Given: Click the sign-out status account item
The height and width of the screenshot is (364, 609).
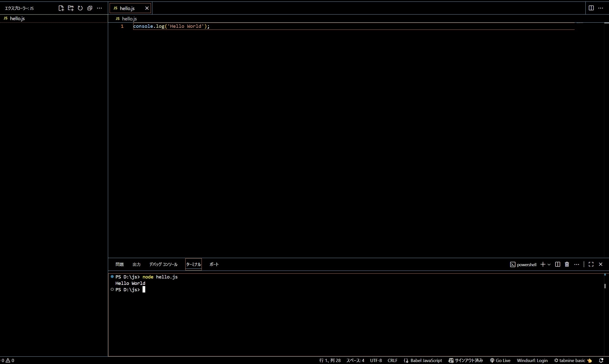Looking at the screenshot, I should 466,360.
